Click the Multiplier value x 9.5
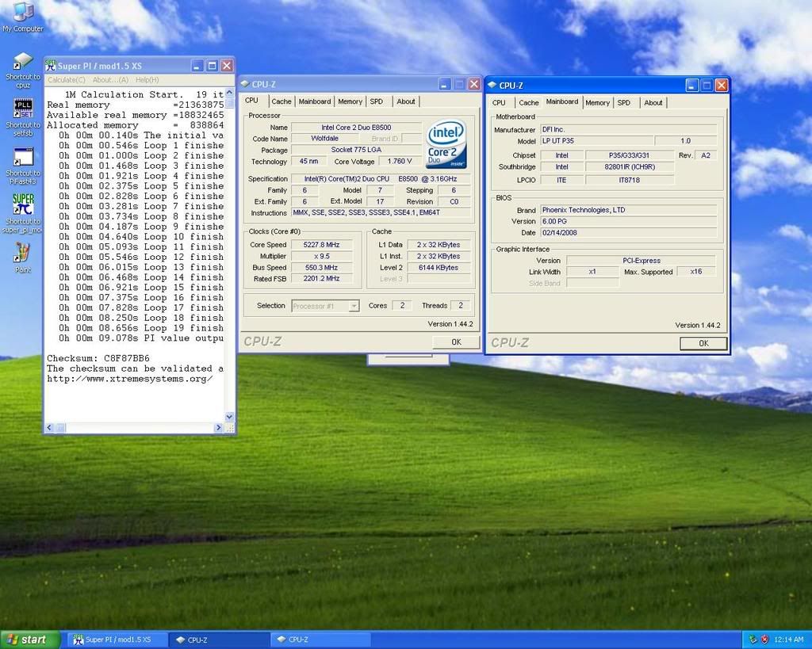This screenshot has width=812, height=649. [x=322, y=256]
